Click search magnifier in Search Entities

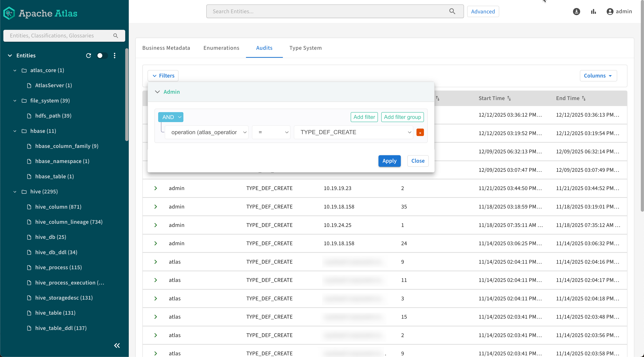(x=452, y=11)
